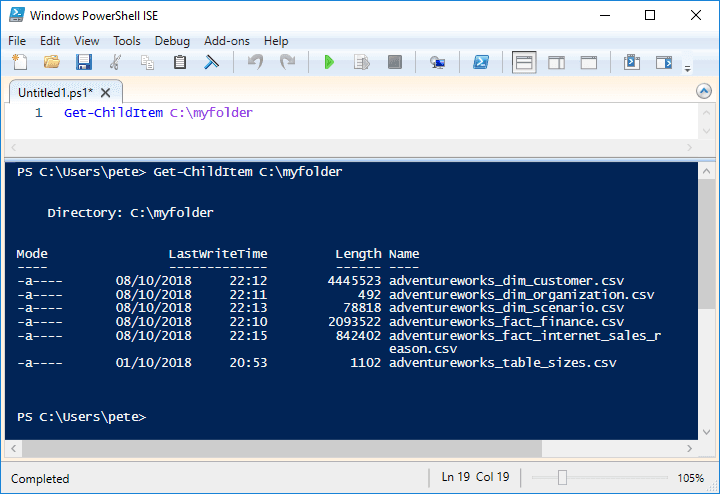Click the console horizontal scrollbar thumb
The image size is (720, 494).
tap(282, 448)
